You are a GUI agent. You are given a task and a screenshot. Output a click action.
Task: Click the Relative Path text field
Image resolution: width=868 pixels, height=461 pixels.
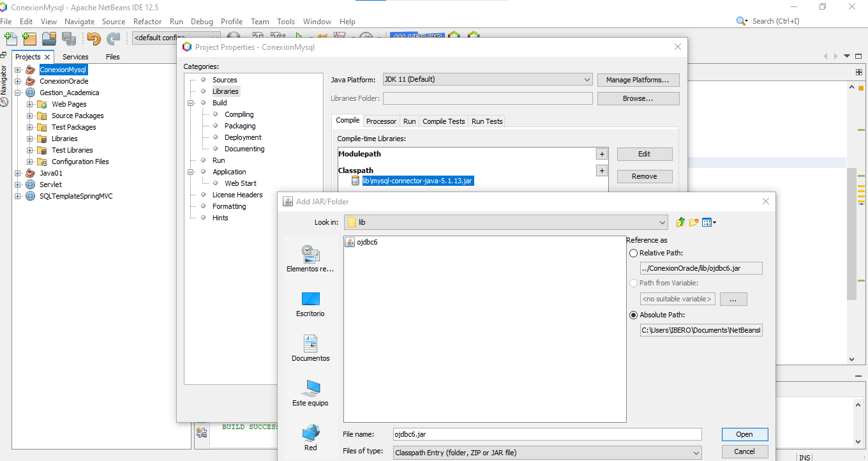coord(701,268)
